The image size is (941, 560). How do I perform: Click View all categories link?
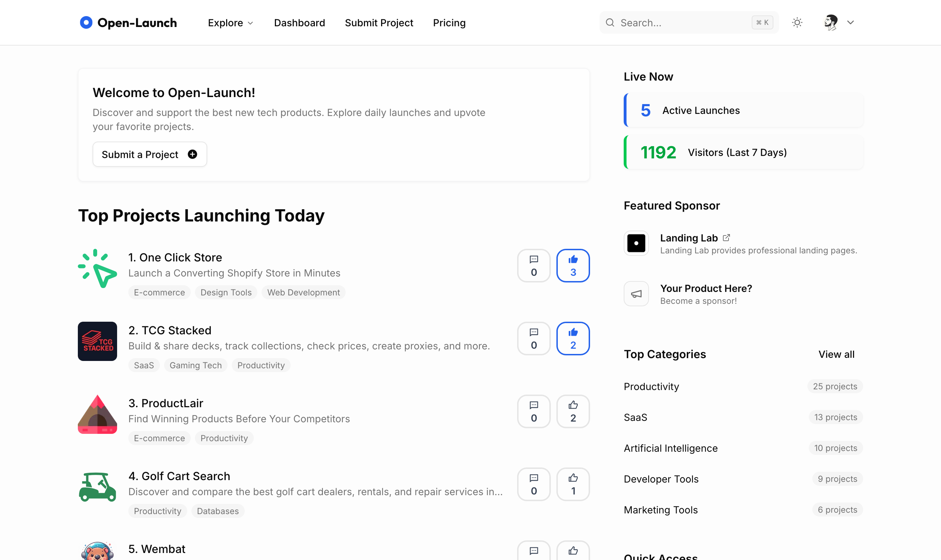pyautogui.click(x=836, y=354)
